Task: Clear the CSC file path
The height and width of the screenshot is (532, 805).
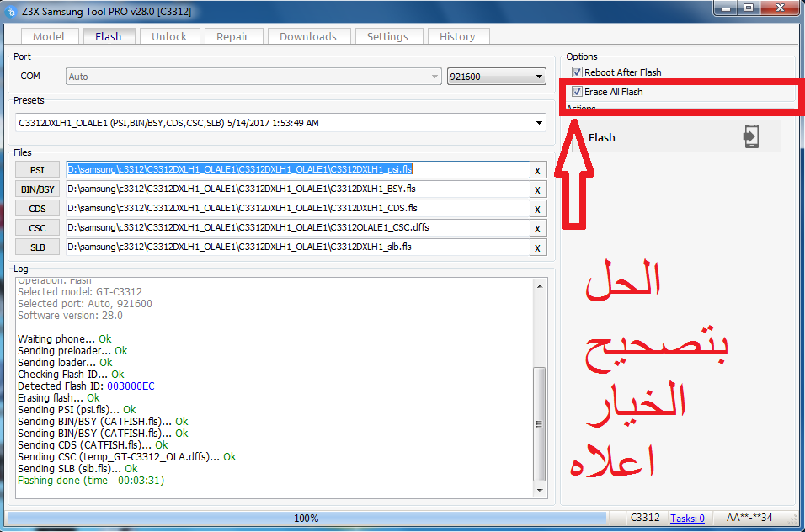Action: click(x=537, y=229)
